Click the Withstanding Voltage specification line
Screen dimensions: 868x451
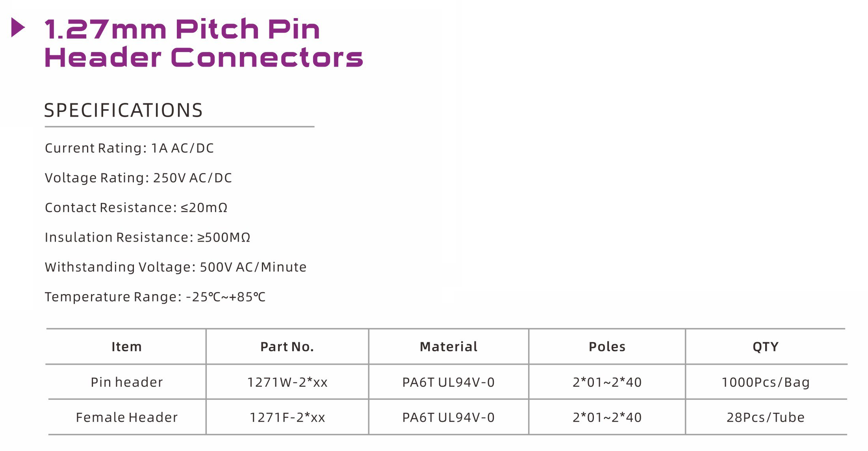click(175, 267)
